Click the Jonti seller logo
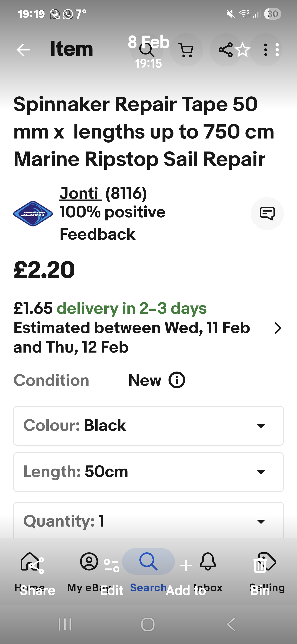297x644 pixels. tap(33, 214)
